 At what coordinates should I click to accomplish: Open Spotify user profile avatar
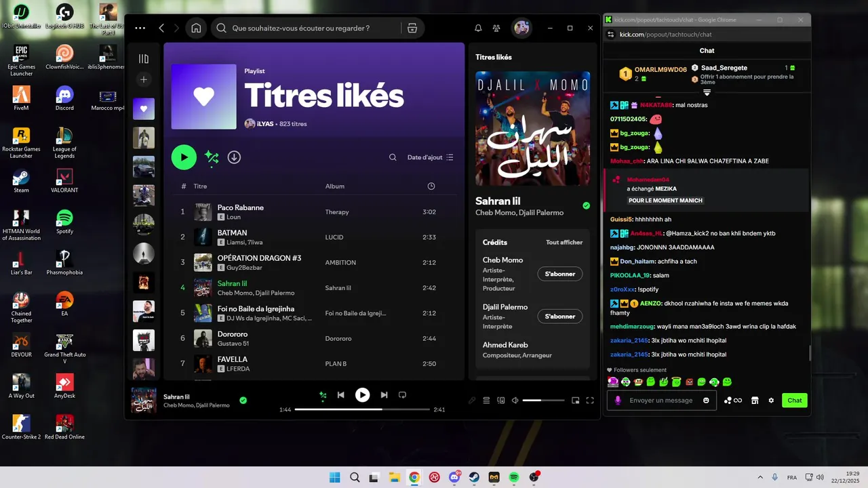[x=521, y=28]
